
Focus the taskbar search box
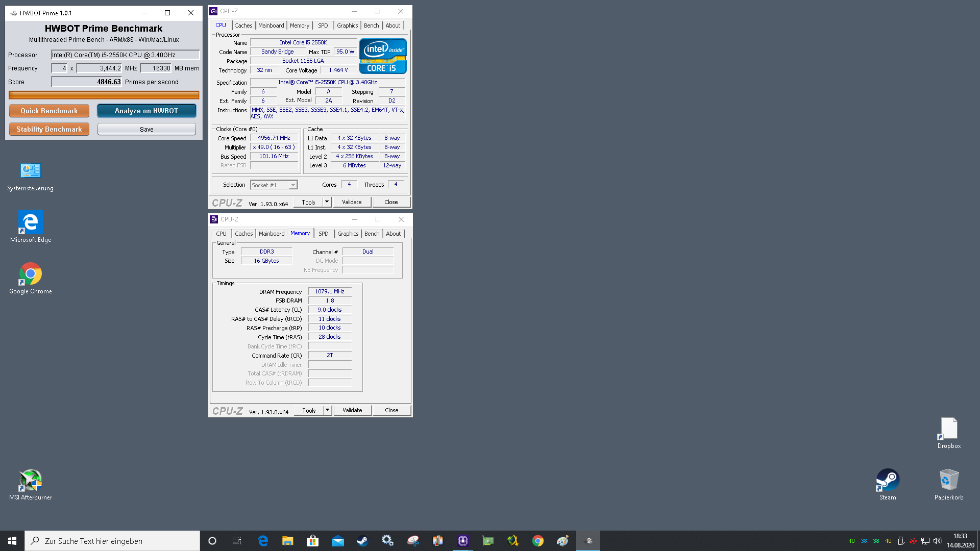coord(112,541)
